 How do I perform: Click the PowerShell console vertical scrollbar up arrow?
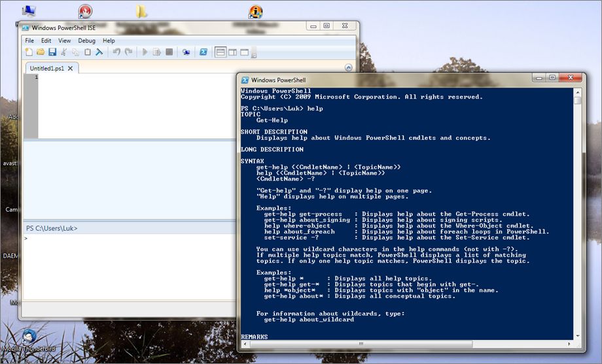578,92
